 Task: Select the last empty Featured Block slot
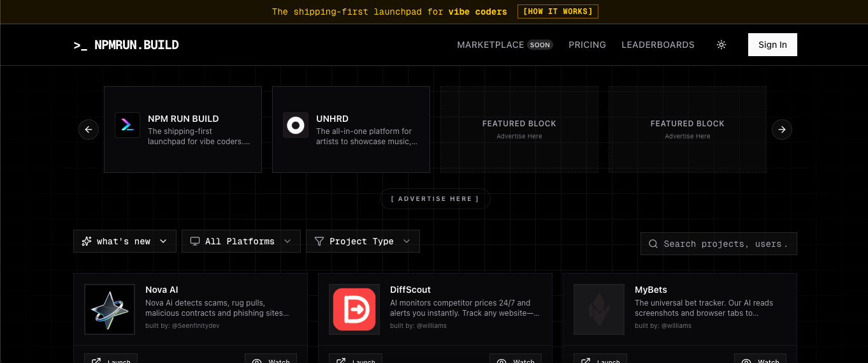tap(688, 130)
